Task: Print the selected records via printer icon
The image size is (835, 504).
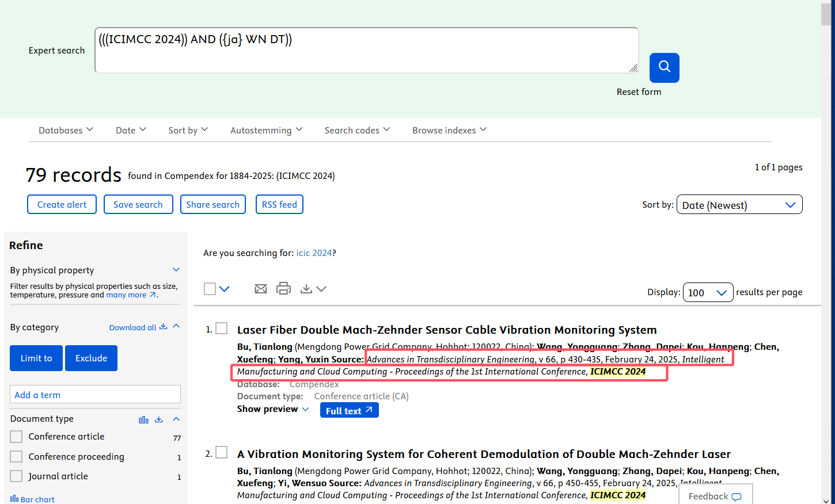Action: [x=283, y=289]
